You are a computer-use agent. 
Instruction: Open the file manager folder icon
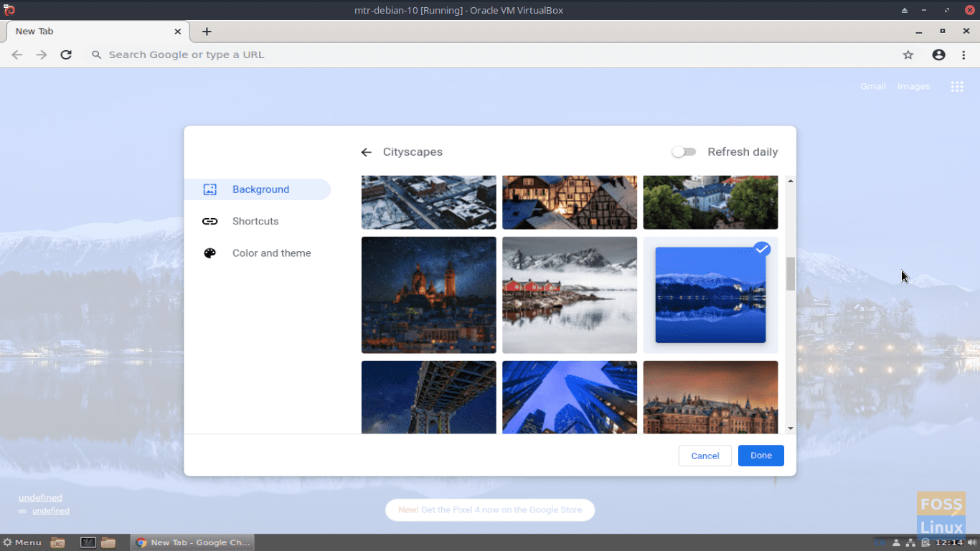pos(108,542)
